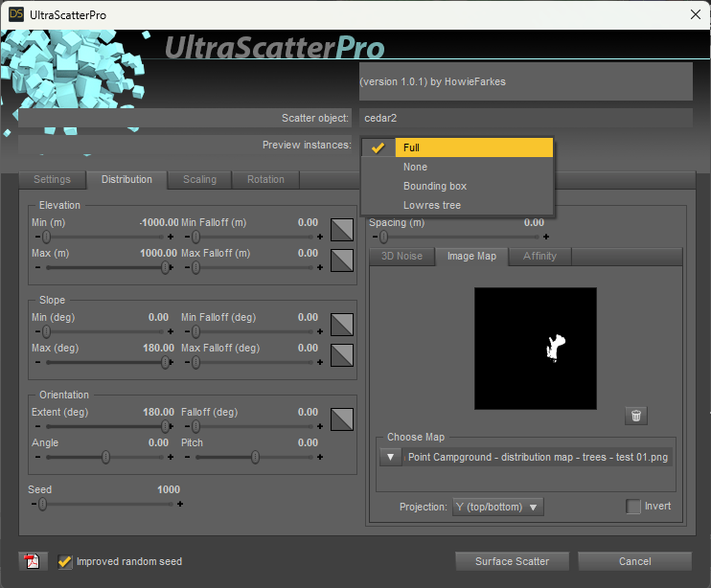
Task: Switch to the Rotation tab
Action: 265,179
